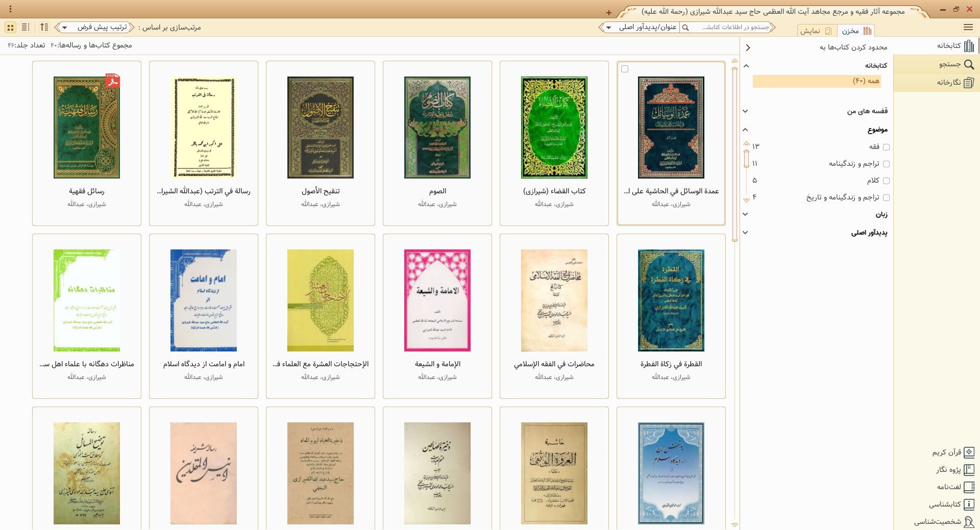The width and height of the screenshot is (980, 530).
Task: Open the ترتیب پیش فرض sort dropdown
Action: tap(94, 28)
